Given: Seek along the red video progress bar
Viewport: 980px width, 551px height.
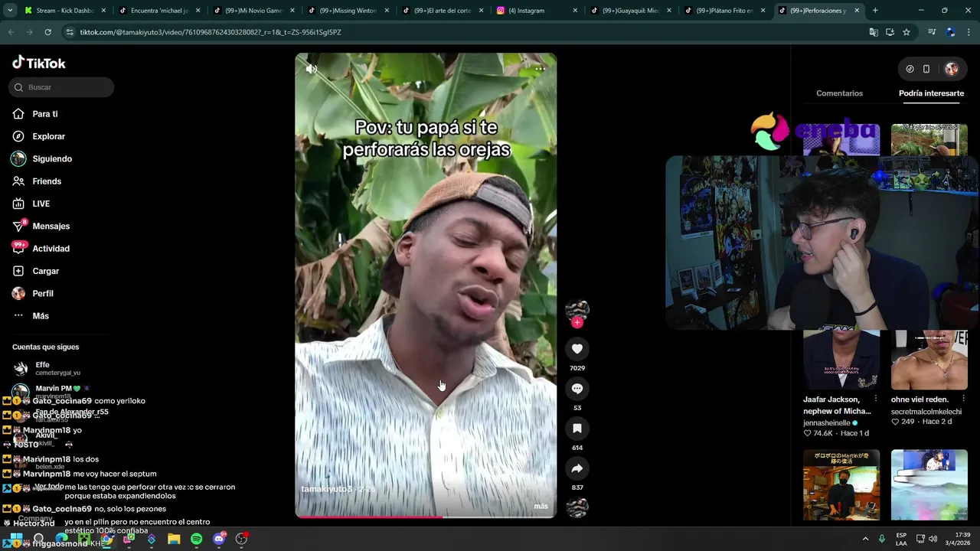Looking at the screenshot, I should click(426, 517).
